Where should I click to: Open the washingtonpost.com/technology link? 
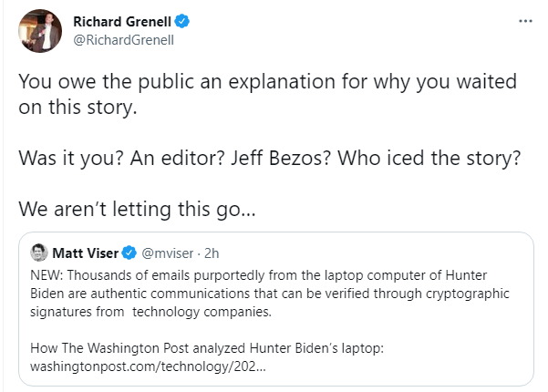(148, 366)
